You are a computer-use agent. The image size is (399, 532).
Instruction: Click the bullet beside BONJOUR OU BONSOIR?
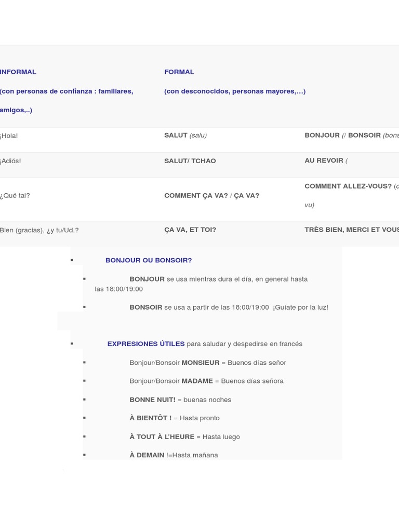pos(72,260)
